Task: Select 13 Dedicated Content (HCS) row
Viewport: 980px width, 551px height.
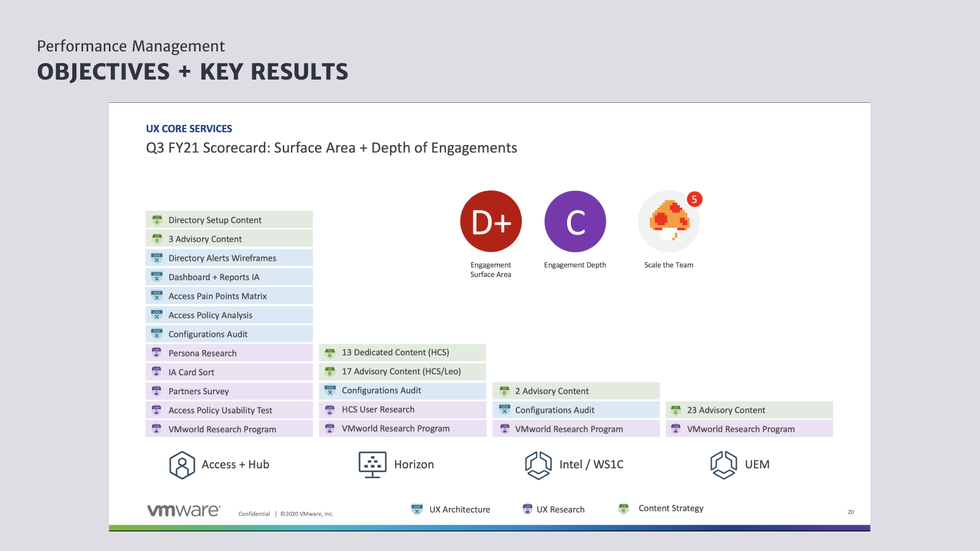Action: coord(402,353)
